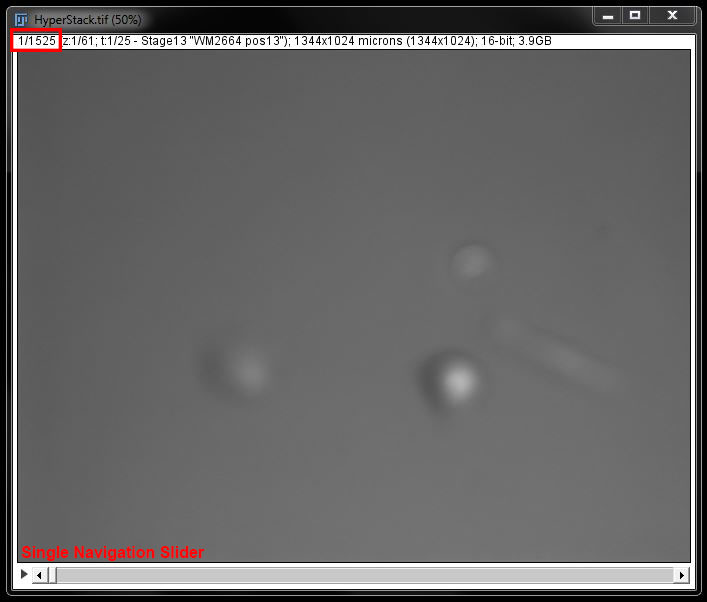
Task: Click the brightest cell in the image
Action: [457, 379]
